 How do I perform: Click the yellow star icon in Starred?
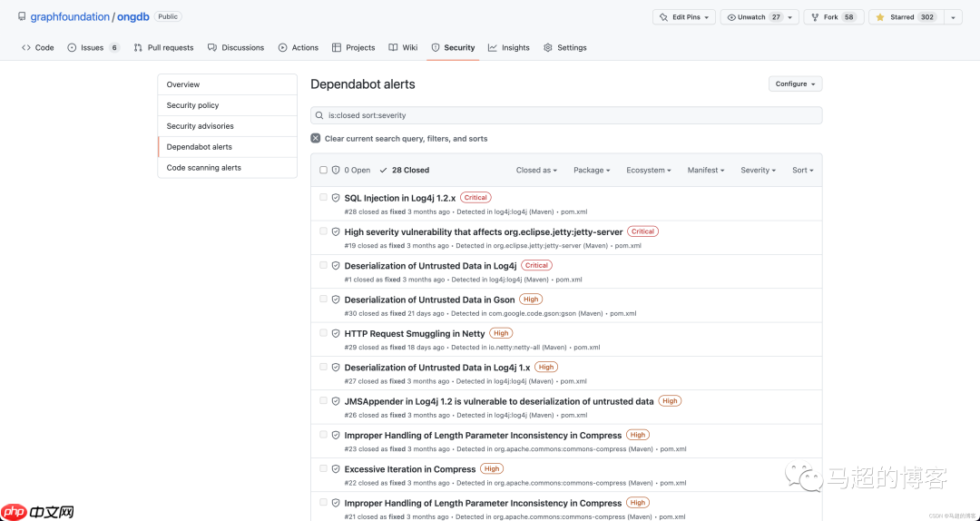point(880,17)
